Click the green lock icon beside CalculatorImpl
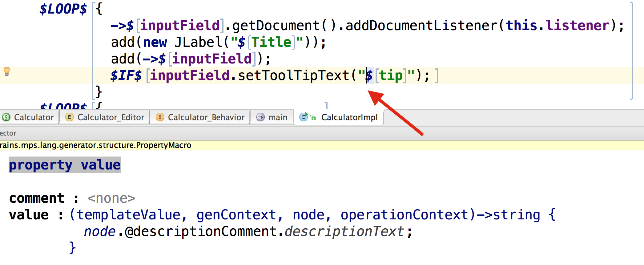Screen dimensions: 644x265 [313, 117]
